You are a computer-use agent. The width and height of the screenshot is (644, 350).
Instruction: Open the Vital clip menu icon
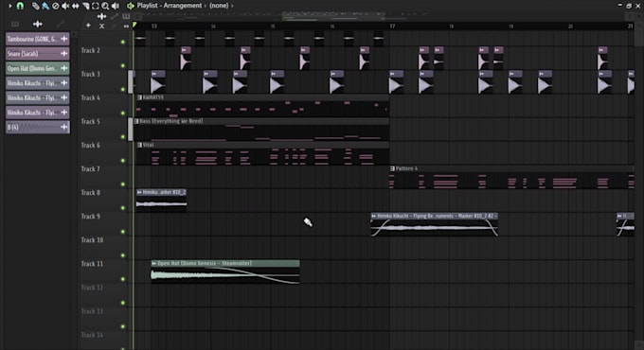pyautogui.click(x=139, y=145)
